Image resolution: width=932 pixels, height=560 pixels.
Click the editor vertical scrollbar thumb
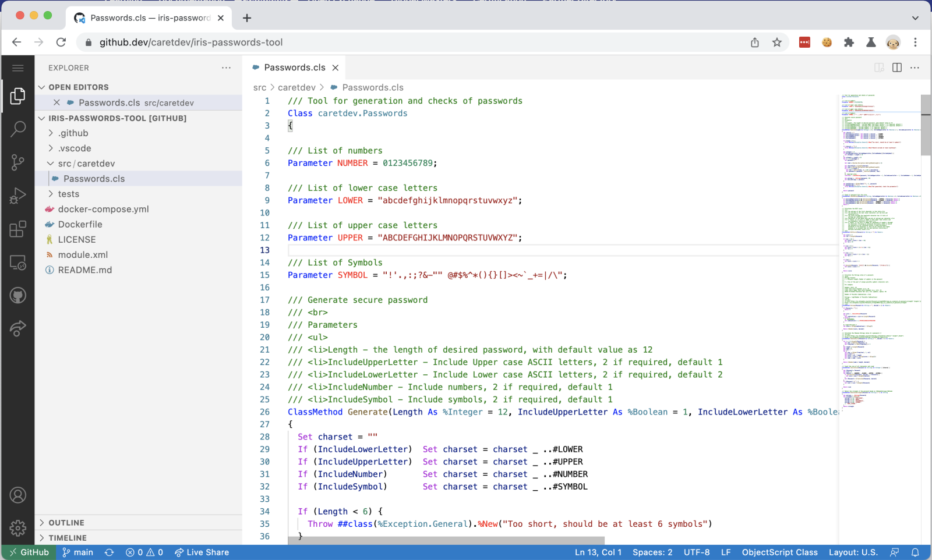click(926, 125)
